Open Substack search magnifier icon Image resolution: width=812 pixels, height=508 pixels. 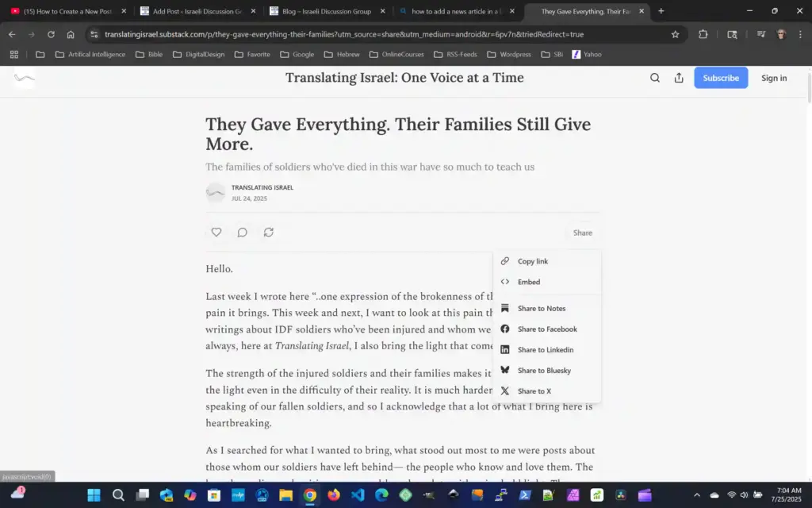coord(654,78)
